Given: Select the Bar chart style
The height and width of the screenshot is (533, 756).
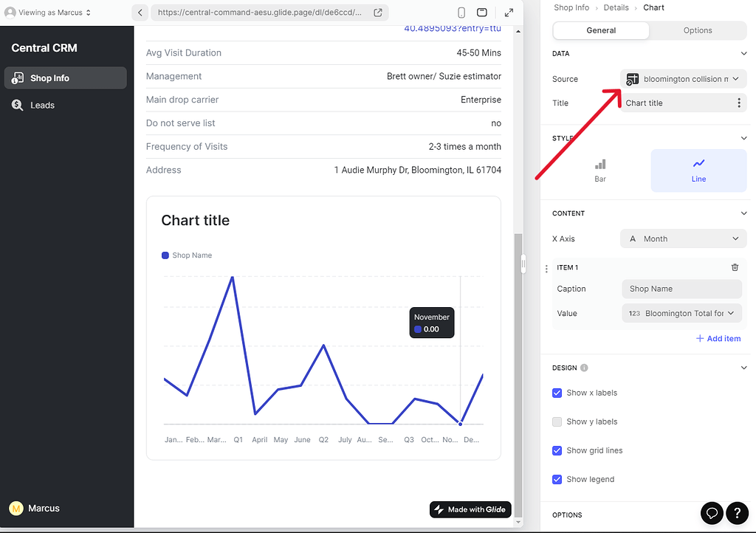Looking at the screenshot, I should (599, 170).
